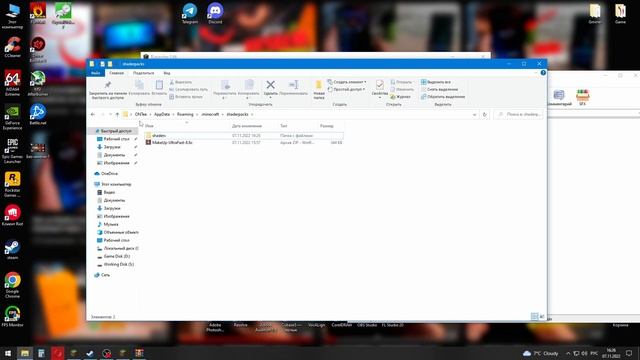The image size is (640, 360).
Task: Click the Refresh button beside address bar
Action: (484, 115)
